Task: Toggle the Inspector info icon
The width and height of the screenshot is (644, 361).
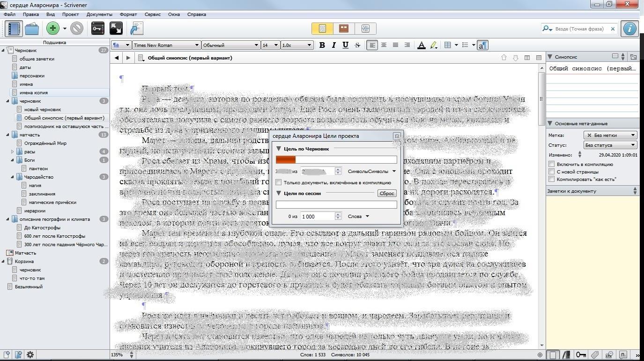Action: click(629, 29)
